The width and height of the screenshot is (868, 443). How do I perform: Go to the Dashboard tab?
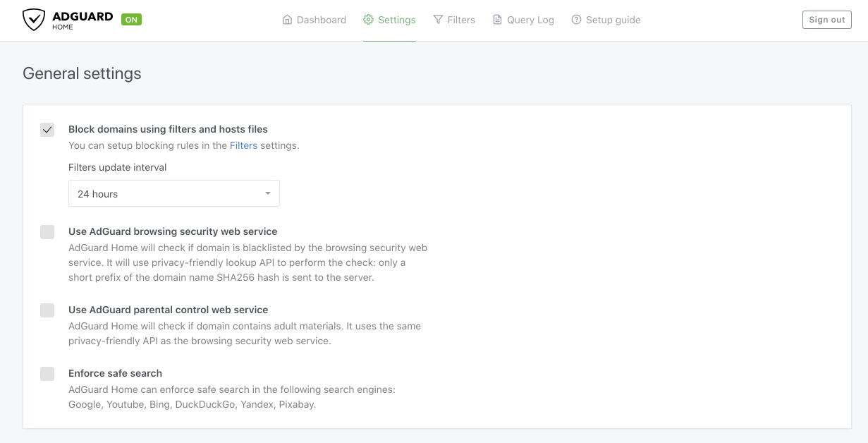click(x=321, y=20)
